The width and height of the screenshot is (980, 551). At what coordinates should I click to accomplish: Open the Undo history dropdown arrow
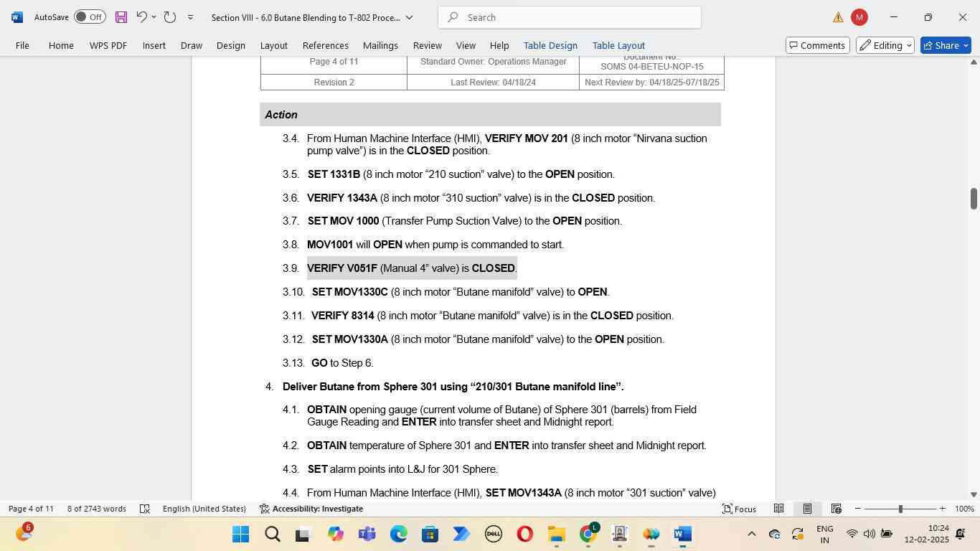[x=154, y=17]
